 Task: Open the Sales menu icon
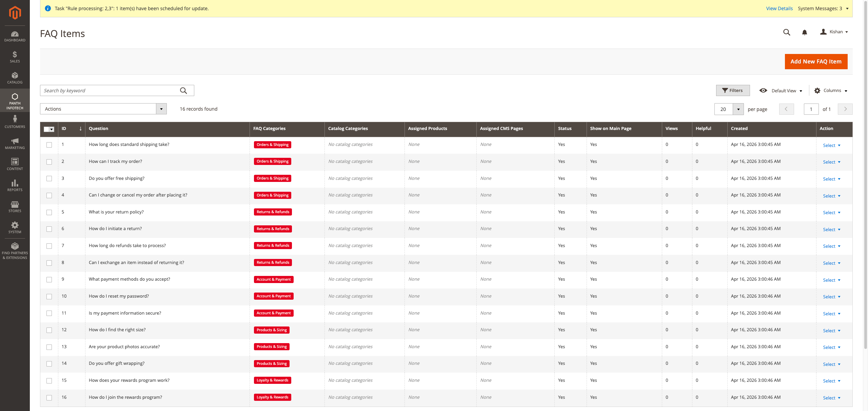click(x=15, y=56)
